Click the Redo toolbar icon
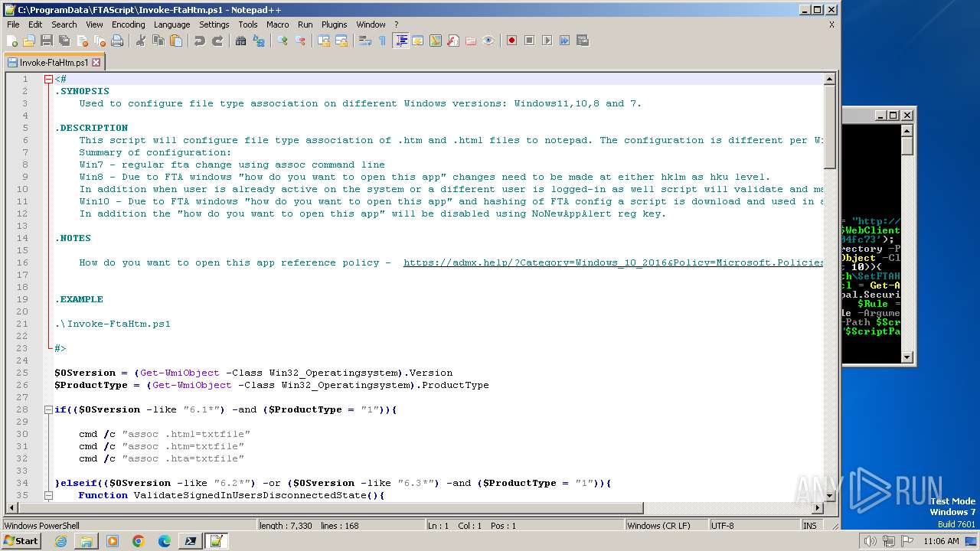This screenshot has height=551, width=980. click(x=217, y=41)
